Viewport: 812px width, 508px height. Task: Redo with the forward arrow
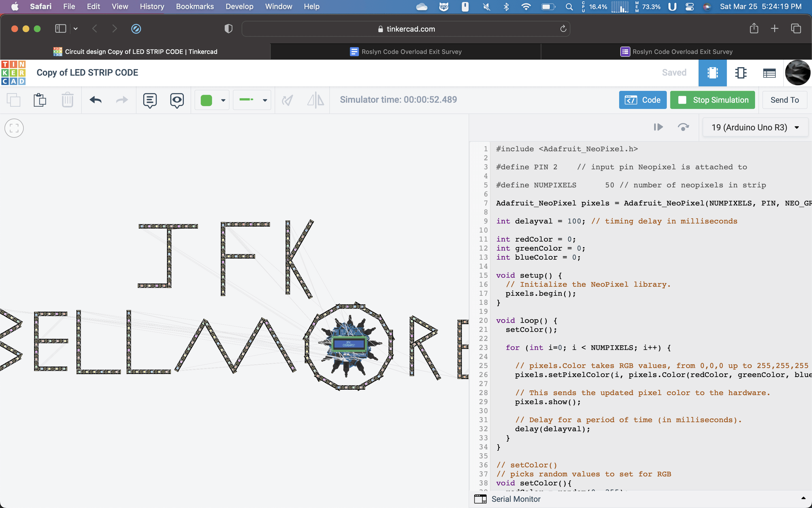pos(122,100)
